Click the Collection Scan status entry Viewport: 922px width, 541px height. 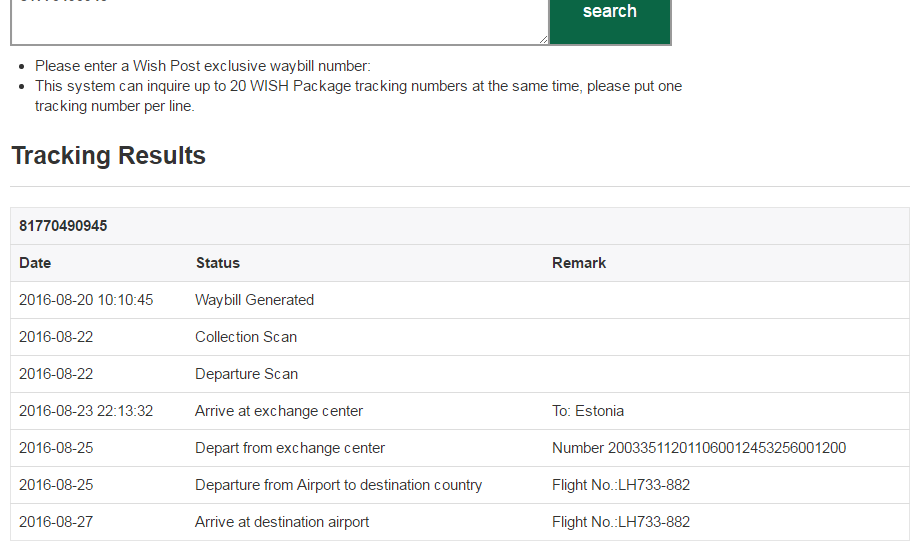click(x=246, y=337)
